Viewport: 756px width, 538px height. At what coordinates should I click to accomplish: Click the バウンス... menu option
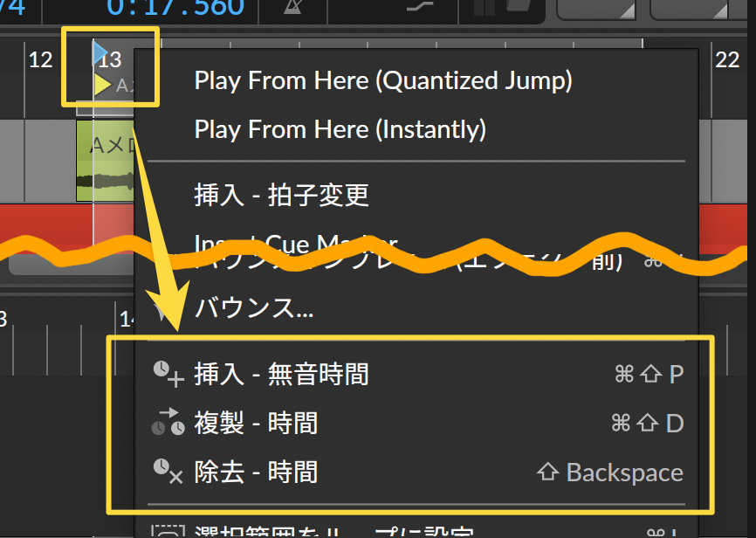pos(254,307)
